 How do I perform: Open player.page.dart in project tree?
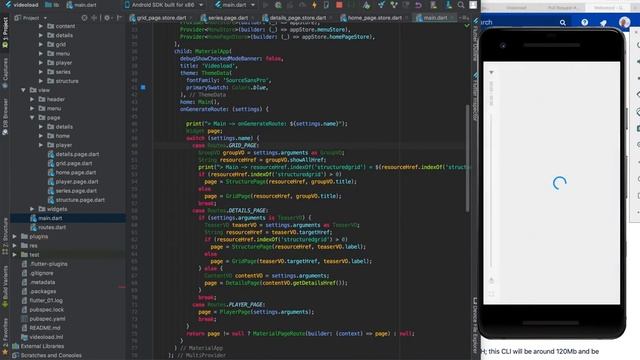(x=73, y=182)
